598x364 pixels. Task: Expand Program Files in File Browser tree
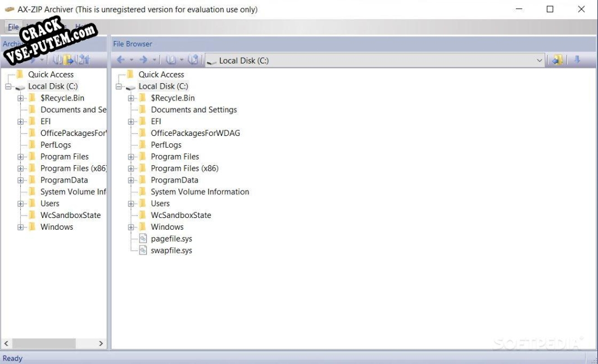pyautogui.click(x=131, y=157)
